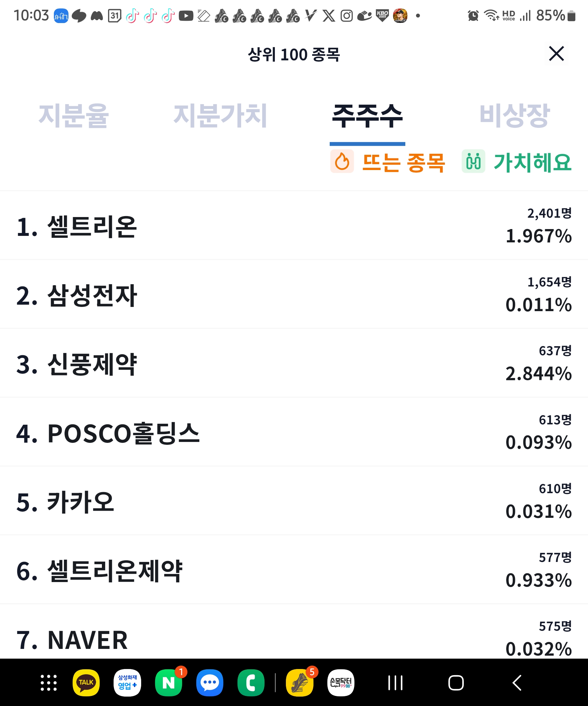
Task: Open the 셀트리온 stock row
Action: [x=294, y=225]
